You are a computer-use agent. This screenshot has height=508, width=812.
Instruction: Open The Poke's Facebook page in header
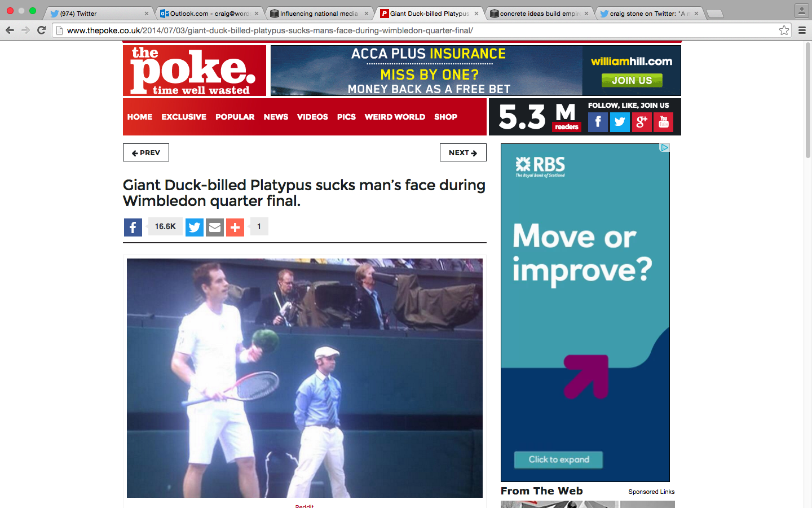click(x=598, y=122)
